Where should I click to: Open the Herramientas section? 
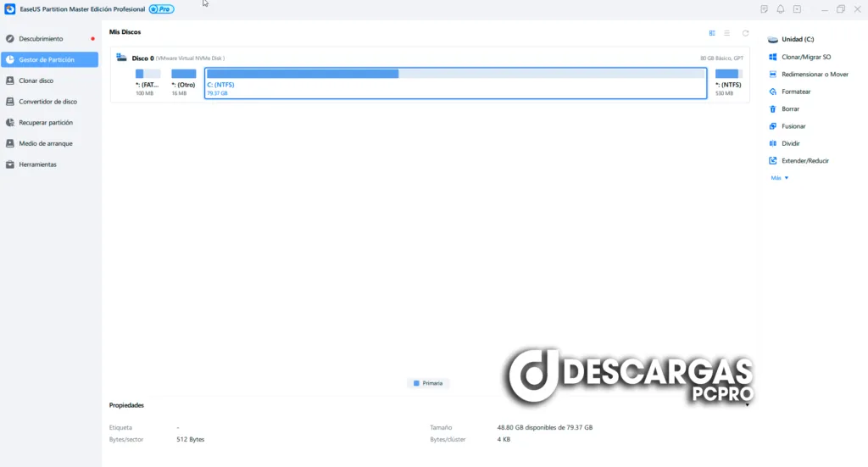(x=37, y=164)
